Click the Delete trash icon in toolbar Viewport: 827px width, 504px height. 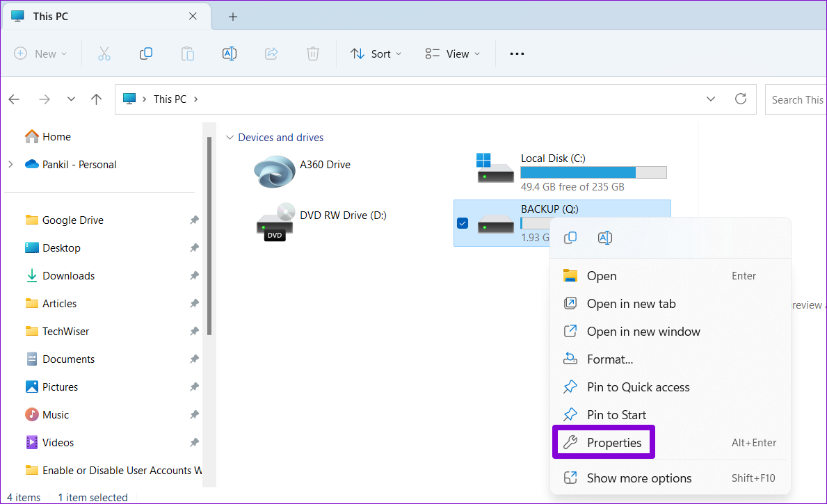[313, 54]
